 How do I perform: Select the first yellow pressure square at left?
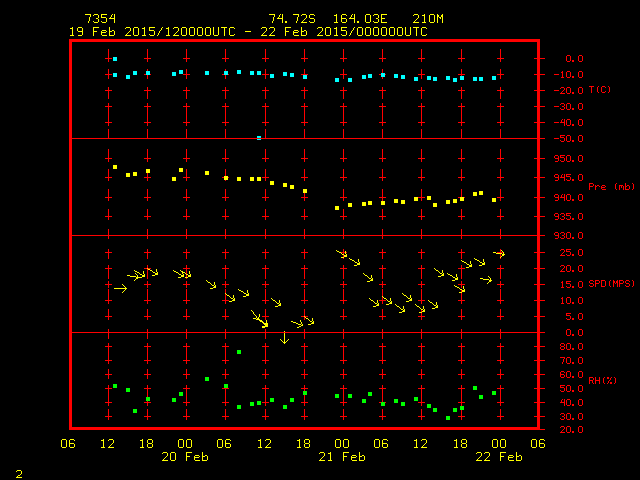pos(115,167)
